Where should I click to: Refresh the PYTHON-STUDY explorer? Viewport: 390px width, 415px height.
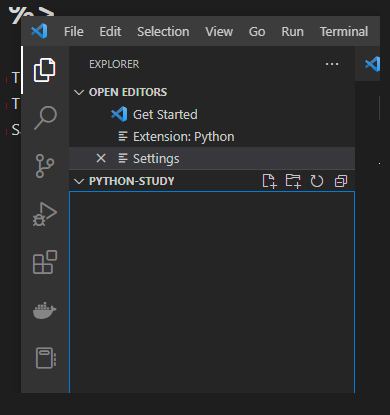tap(317, 181)
